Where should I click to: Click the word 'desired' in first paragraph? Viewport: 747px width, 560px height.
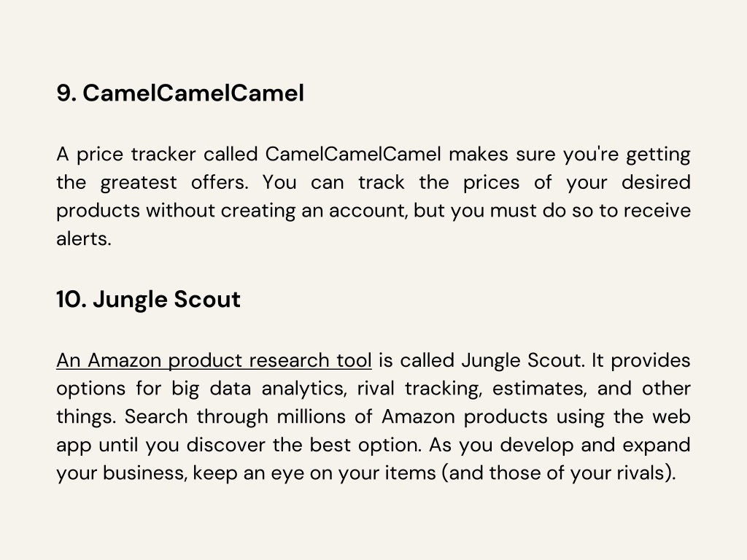pyautogui.click(x=656, y=182)
